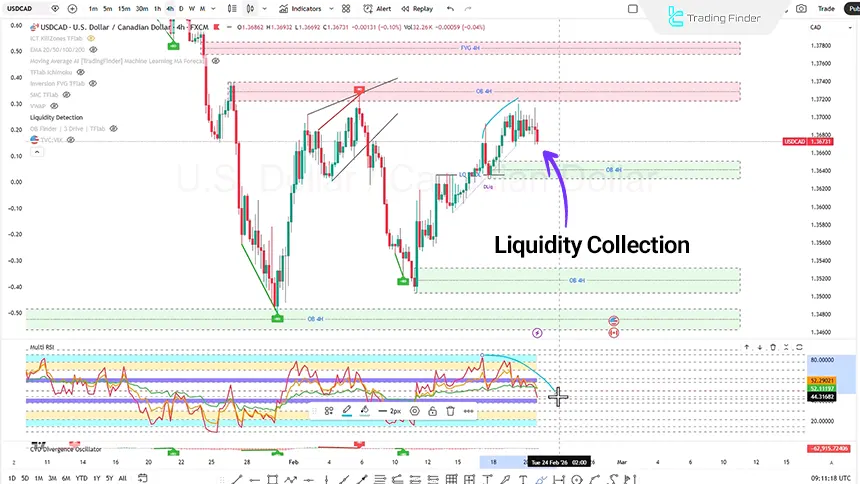Set the date range to 1D

[12, 479]
